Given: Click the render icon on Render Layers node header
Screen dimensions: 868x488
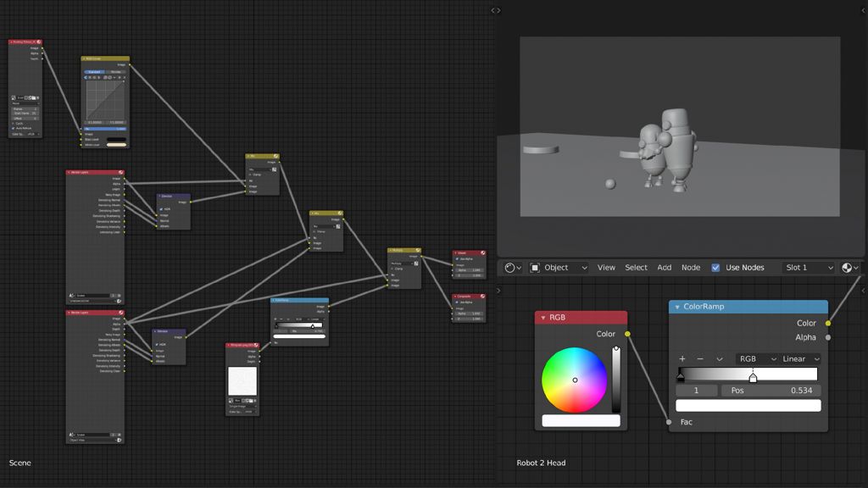Looking at the screenshot, I should point(121,172).
